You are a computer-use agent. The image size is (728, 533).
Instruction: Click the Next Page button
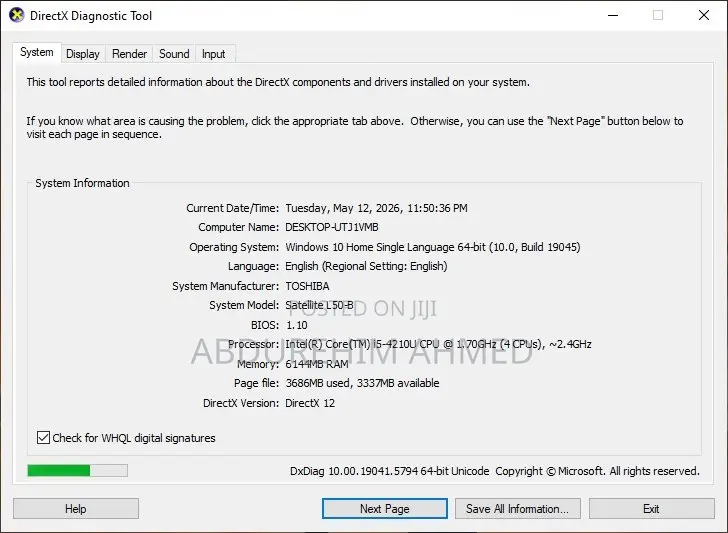384,509
